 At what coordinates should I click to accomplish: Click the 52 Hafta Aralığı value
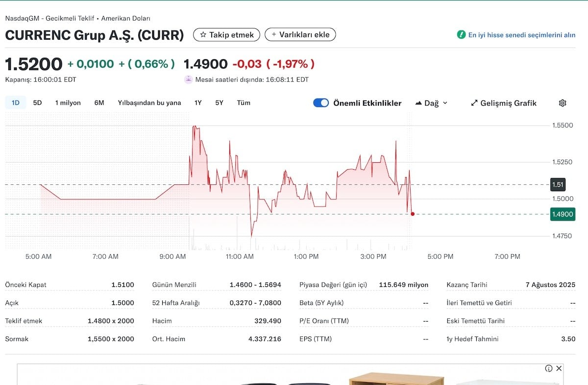pos(255,303)
